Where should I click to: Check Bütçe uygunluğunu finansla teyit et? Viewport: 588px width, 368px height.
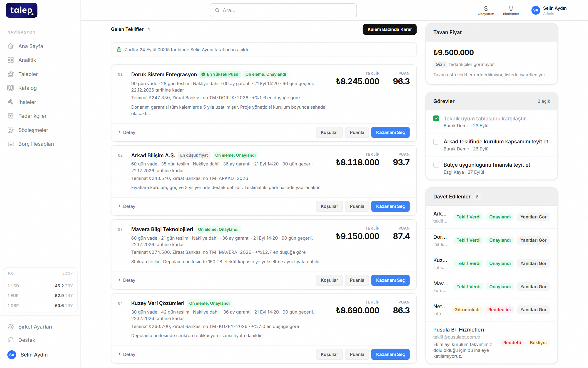pos(436,165)
